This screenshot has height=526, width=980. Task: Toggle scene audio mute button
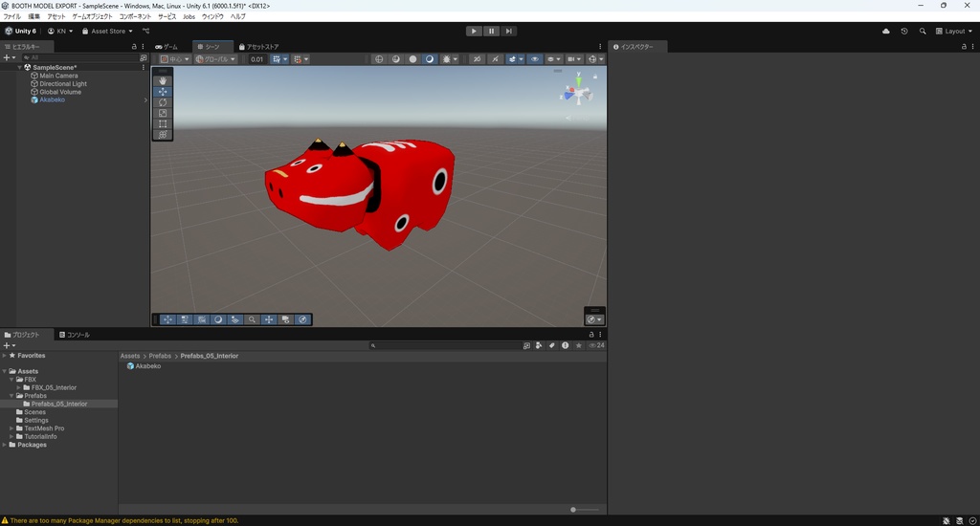click(x=495, y=58)
